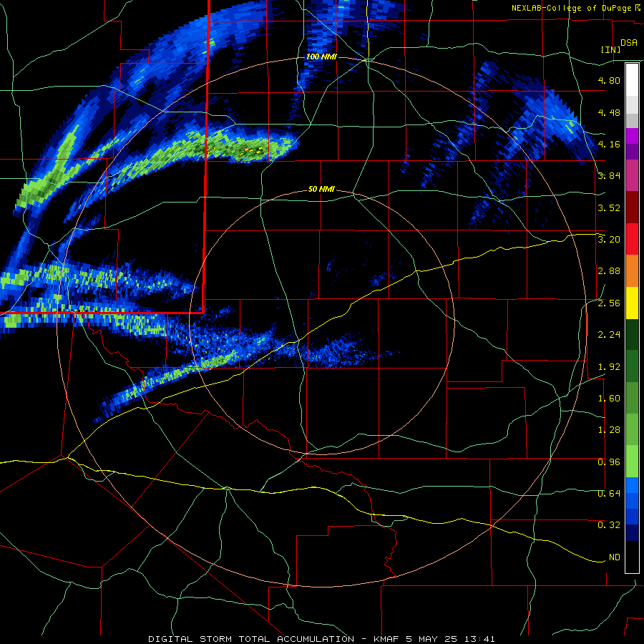Click the DSA product label
Image resolution: width=644 pixels, height=644 pixels.
click(x=628, y=42)
